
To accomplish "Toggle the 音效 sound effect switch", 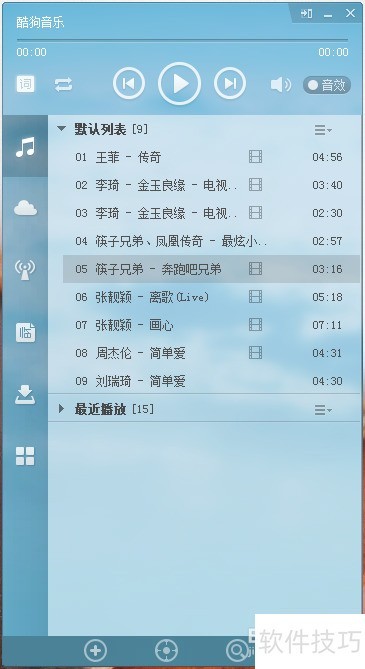I will (x=327, y=85).
